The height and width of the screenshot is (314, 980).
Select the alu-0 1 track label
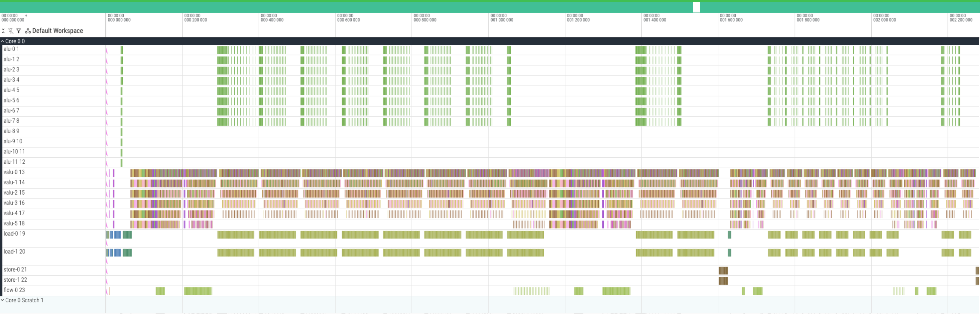pyautogui.click(x=11, y=49)
